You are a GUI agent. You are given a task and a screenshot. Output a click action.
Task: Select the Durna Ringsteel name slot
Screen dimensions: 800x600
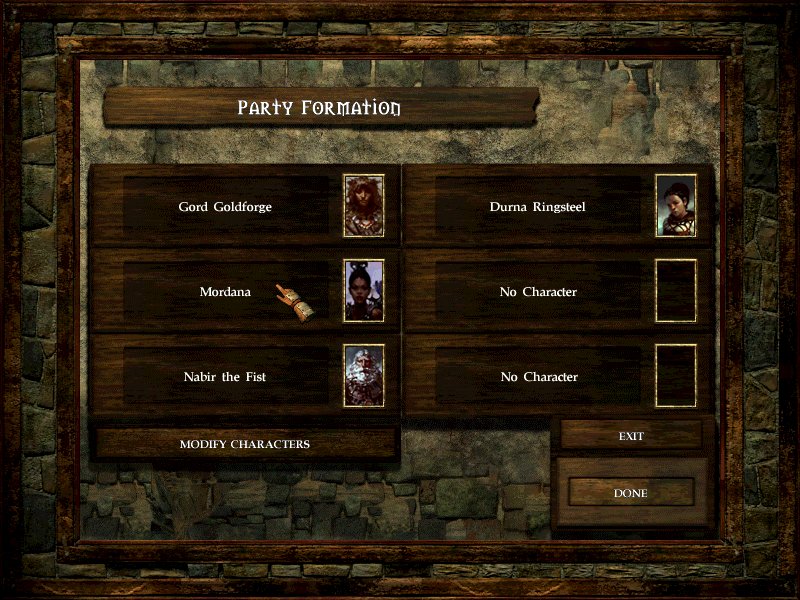(x=538, y=206)
